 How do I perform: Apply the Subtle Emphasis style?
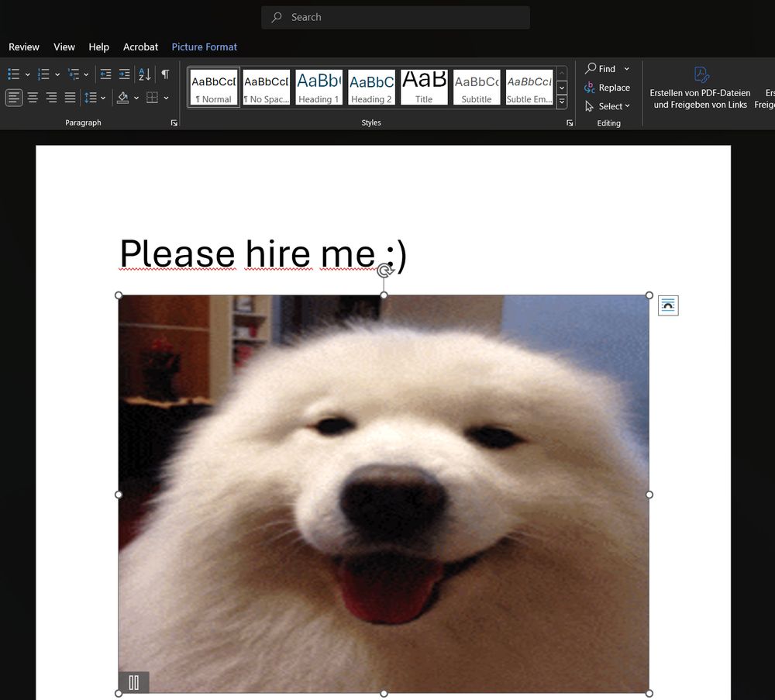click(x=529, y=87)
